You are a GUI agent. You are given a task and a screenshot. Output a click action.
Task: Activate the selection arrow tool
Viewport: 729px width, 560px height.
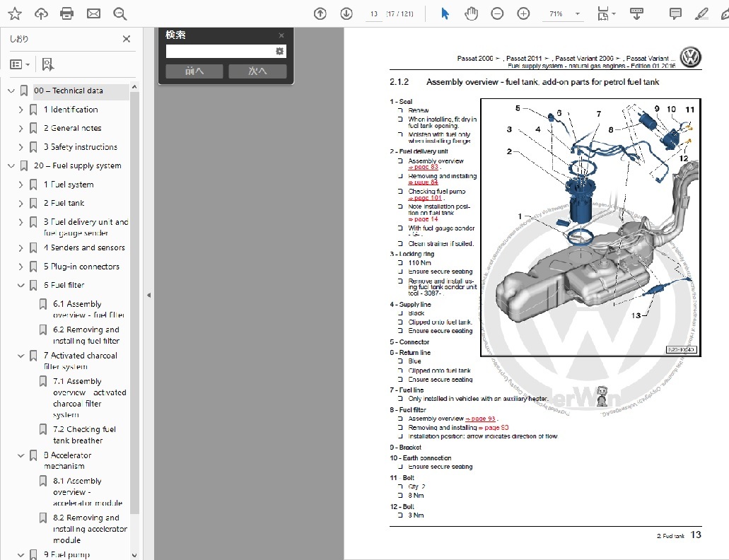445,14
